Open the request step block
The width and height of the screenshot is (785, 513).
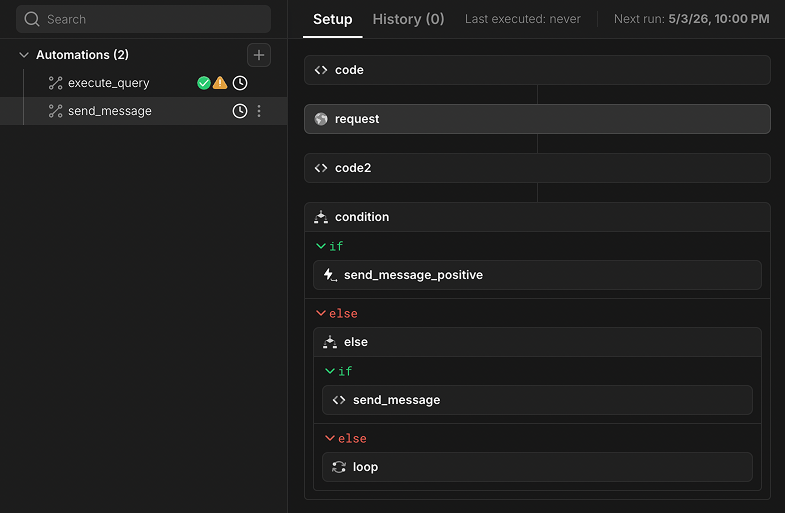coord(537,119)
